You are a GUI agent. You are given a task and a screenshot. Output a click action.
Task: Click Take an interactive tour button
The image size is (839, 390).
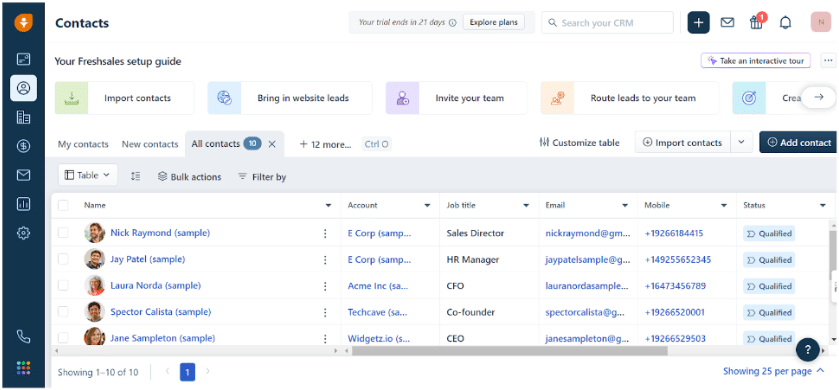[756, 60]
